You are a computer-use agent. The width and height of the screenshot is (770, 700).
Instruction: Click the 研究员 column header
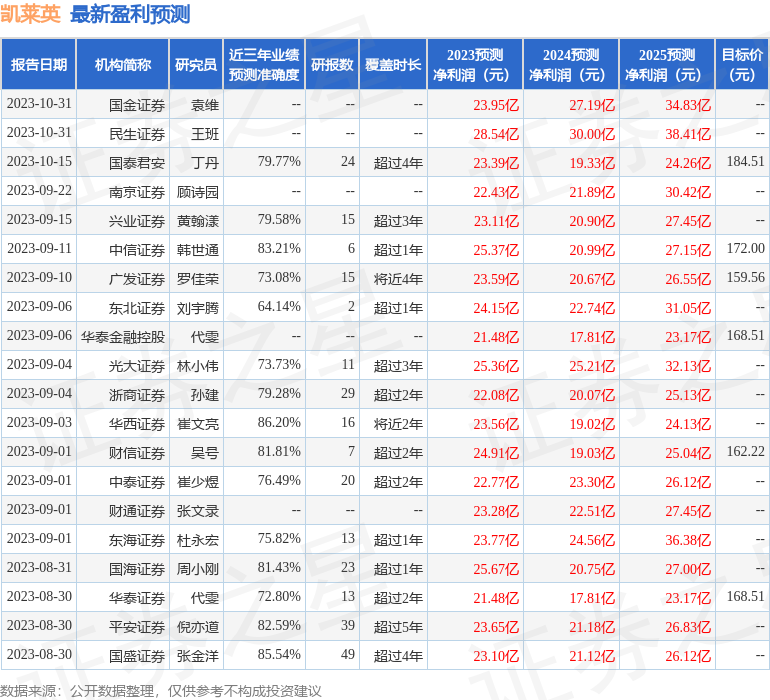coord(196,64)
